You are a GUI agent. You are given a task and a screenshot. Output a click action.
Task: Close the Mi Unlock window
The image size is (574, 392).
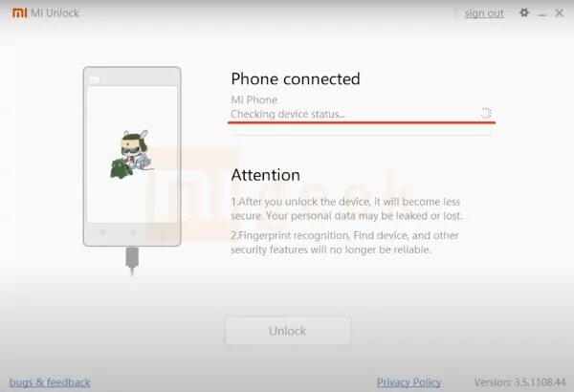(559, 13)
